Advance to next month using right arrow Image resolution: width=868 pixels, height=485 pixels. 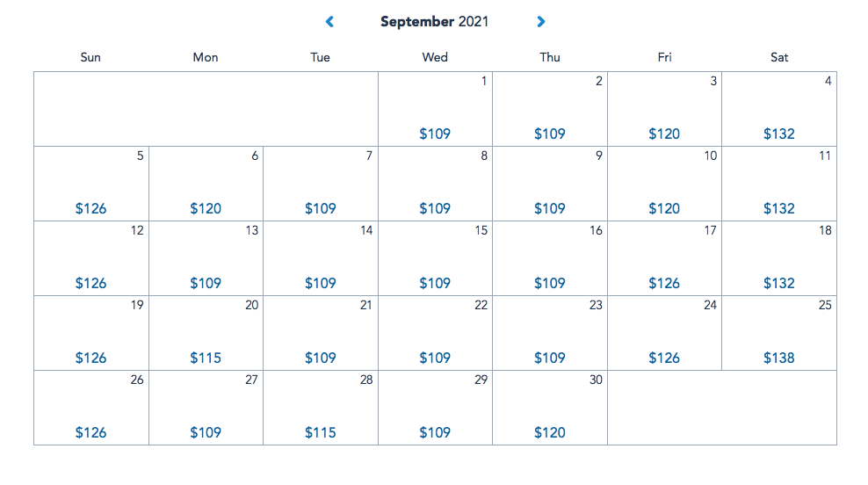(541, 21)
